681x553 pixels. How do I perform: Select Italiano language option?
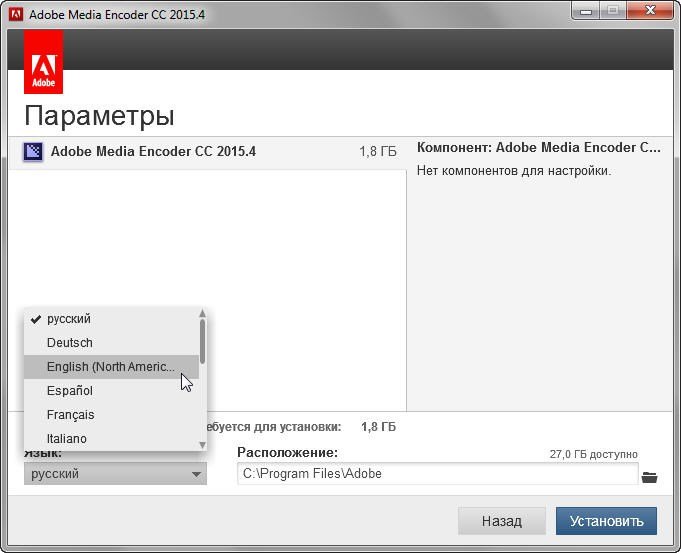[x=111, y=439]
